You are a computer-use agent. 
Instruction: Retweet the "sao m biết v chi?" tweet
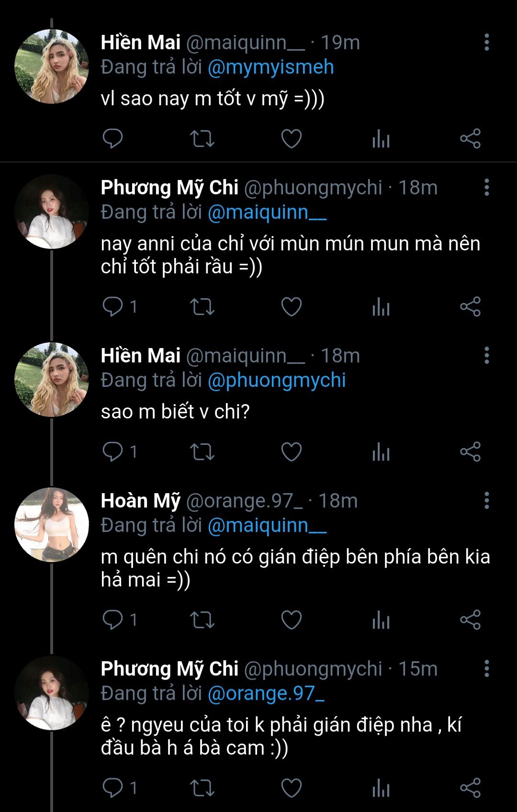coord(202,452)
